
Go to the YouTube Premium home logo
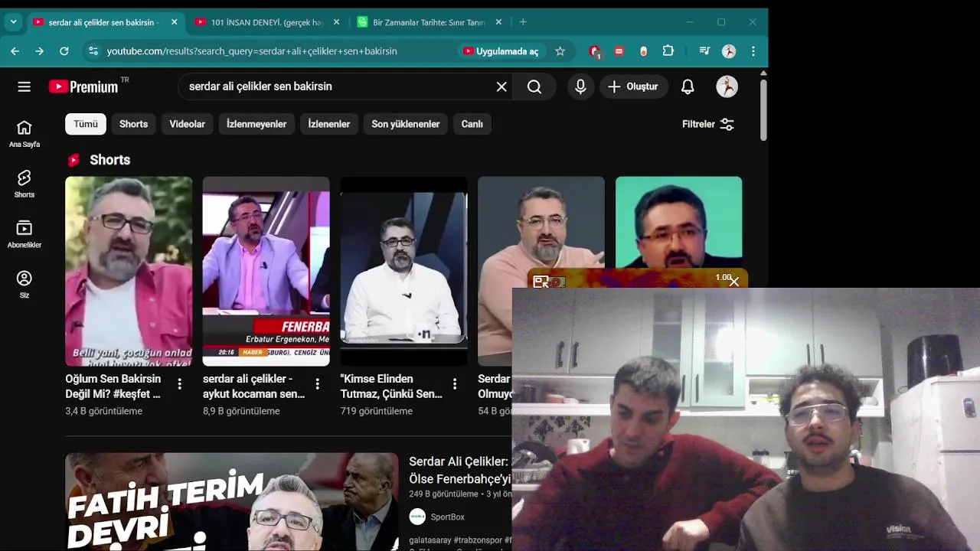click(83, 86)
